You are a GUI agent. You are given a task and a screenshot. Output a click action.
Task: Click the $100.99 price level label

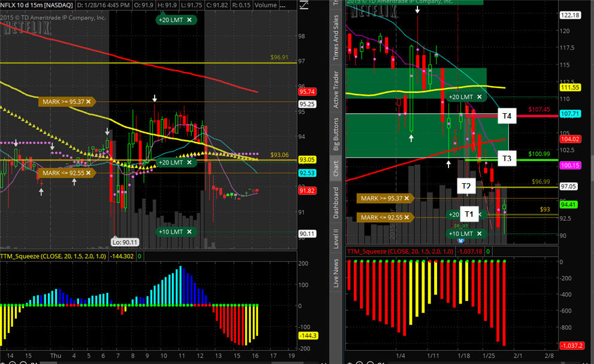click(x=539, y=154)
